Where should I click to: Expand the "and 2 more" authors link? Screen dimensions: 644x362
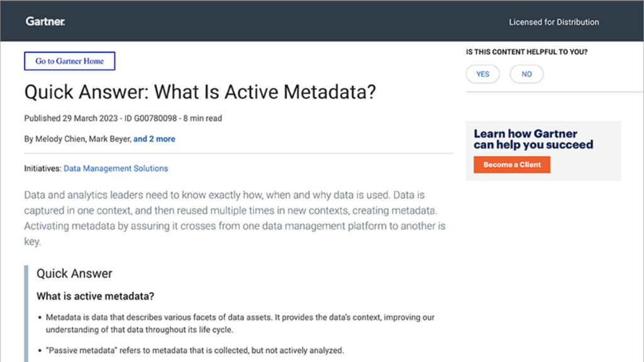tap(154, 139)
